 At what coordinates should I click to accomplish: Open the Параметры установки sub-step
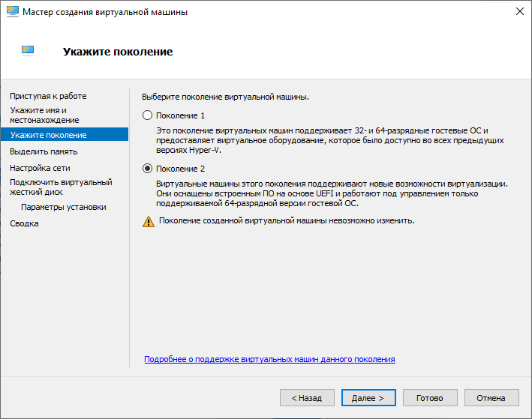64,207
